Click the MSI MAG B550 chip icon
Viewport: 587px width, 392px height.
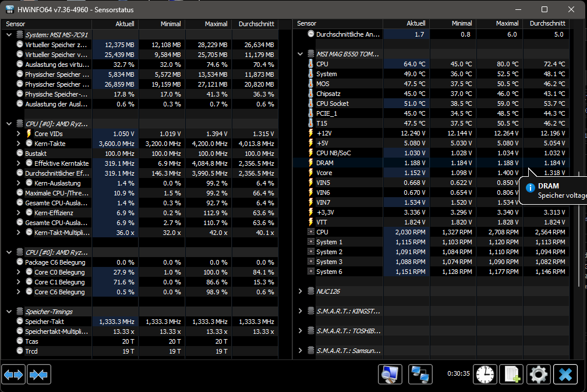[x=311, y=54]
